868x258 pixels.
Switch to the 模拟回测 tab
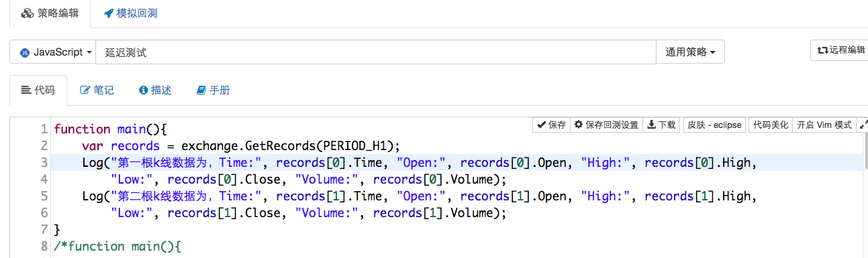pyautogui.click(x=130, y=13)
